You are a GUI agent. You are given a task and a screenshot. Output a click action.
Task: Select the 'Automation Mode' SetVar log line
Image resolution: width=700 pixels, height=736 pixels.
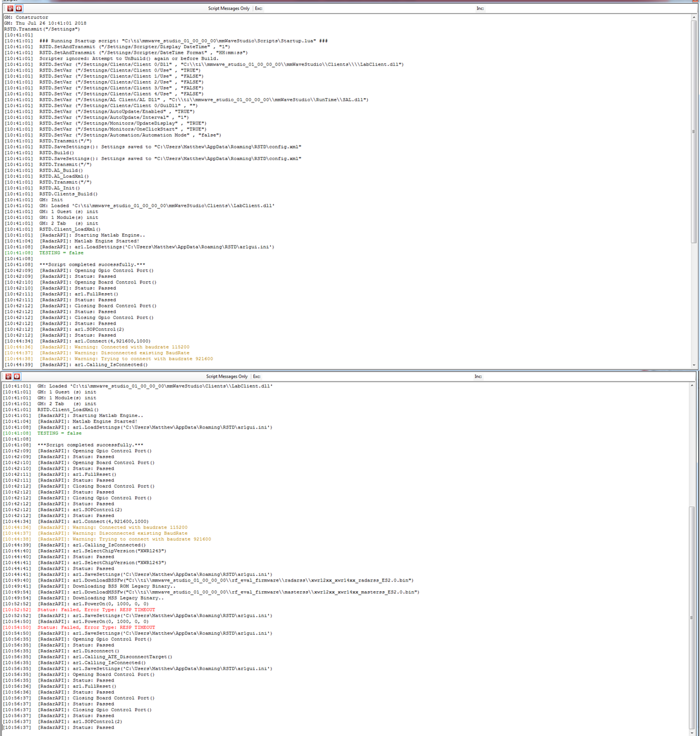pyautogui.click(x=113, y=135)
